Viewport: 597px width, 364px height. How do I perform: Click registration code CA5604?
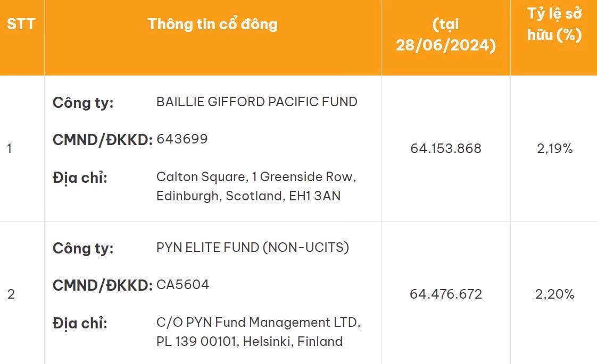183,285
